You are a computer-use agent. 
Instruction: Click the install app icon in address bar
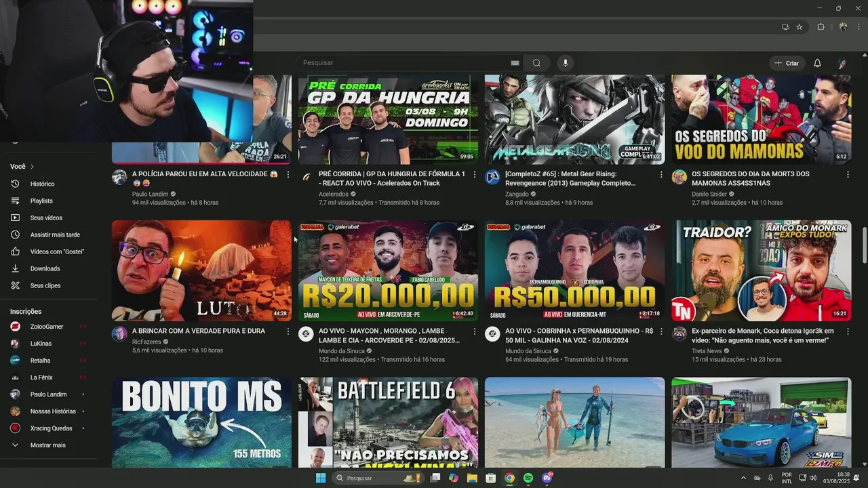click(x=785, y=27)
